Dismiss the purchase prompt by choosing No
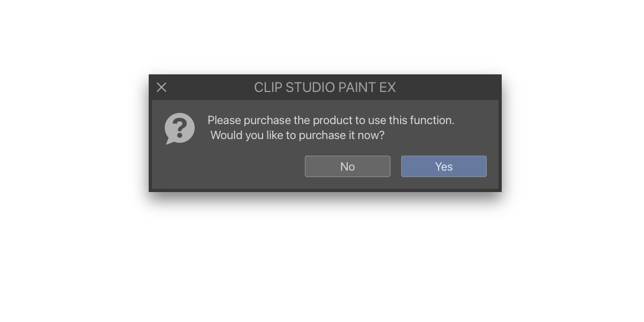Screen dimensions: 644x322 click(347, 166)
